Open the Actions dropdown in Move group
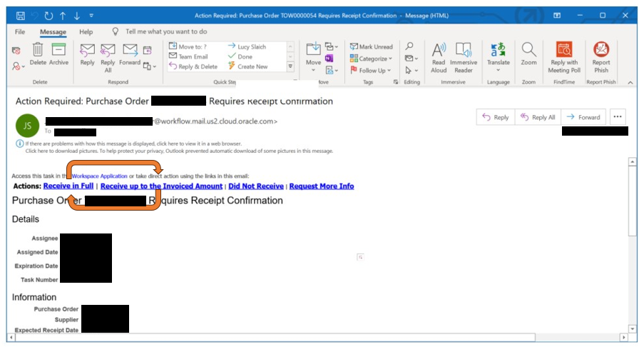This screenshot has height=347, width=644. (331, 70)
